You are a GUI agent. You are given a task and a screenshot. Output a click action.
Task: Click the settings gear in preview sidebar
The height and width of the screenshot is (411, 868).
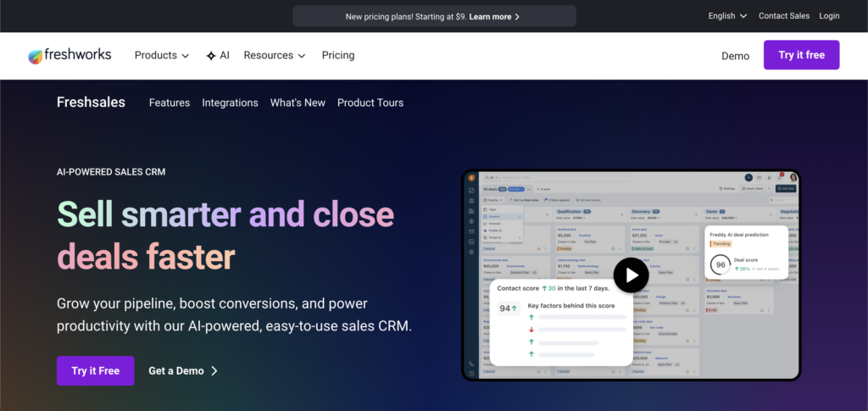coord(471,252)
